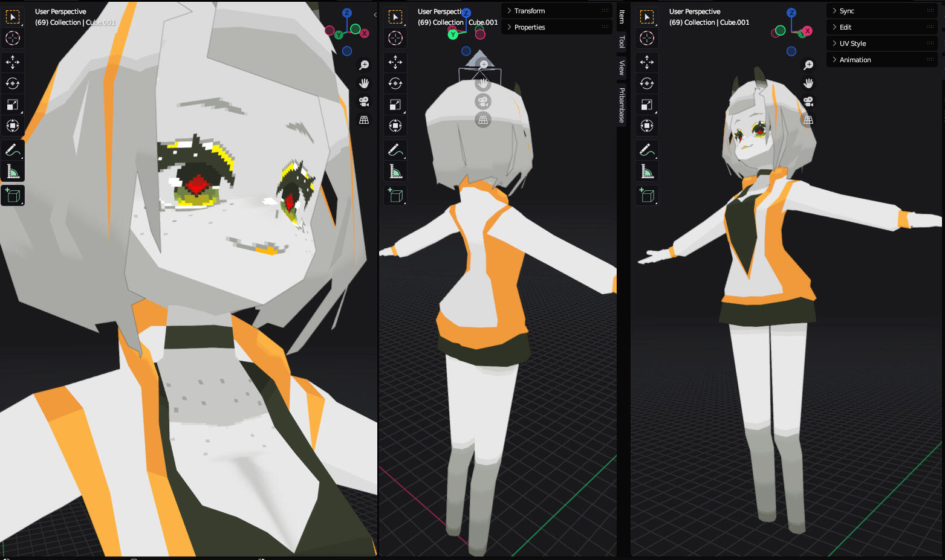Activate the Annotate pencil tool in right viewport
The height and width of the screenshot is (560, 945).
click(647, 149)
